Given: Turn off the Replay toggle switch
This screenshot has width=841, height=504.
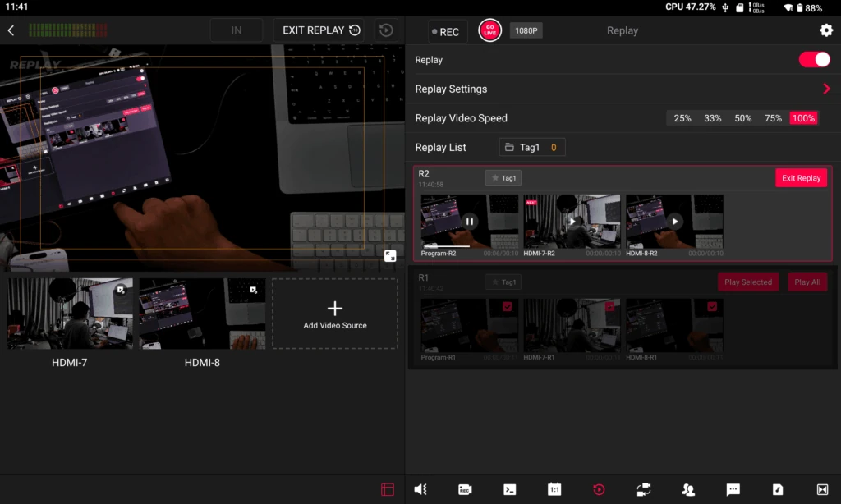Looking at the screenshot, I should point(814,60).
